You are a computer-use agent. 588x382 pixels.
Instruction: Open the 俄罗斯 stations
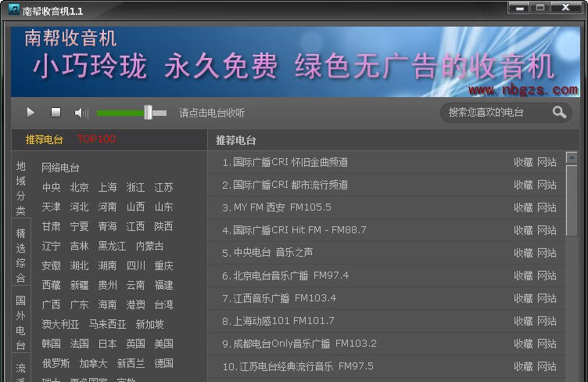pyautogui.click(x=56, y=363)
